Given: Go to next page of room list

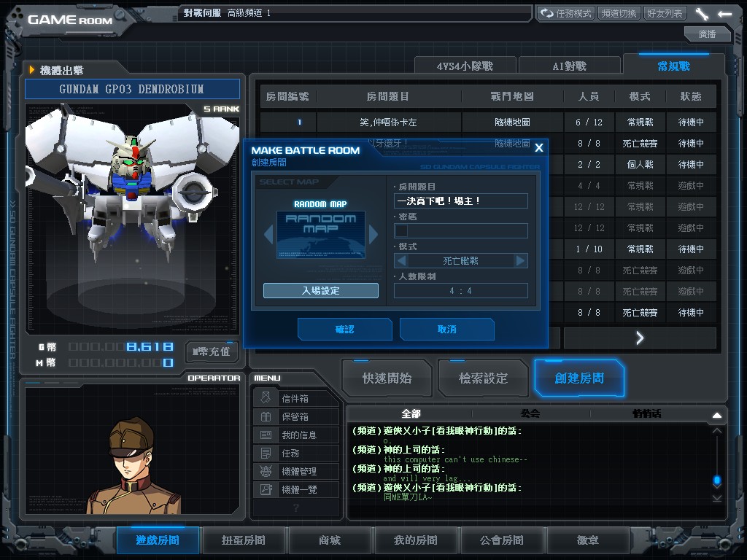Looking at the screenshot, I should (640, 338).
